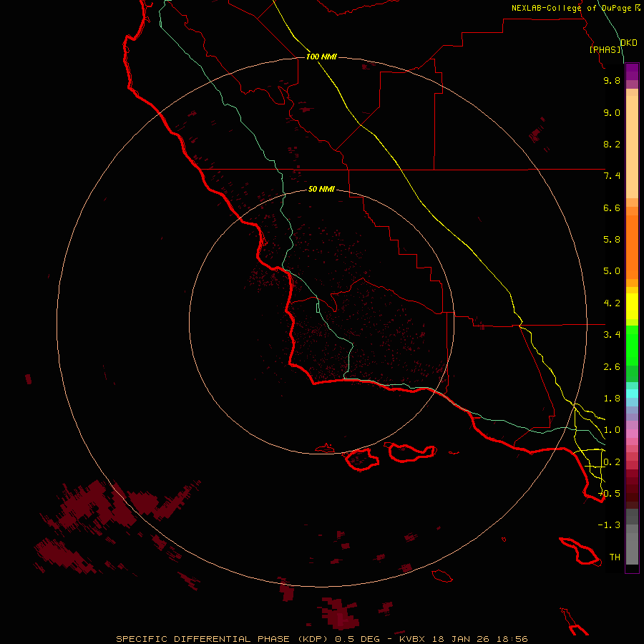Click the TH label on color scale
This screenshot has height=644, width=644.
(x=615, y=557)
